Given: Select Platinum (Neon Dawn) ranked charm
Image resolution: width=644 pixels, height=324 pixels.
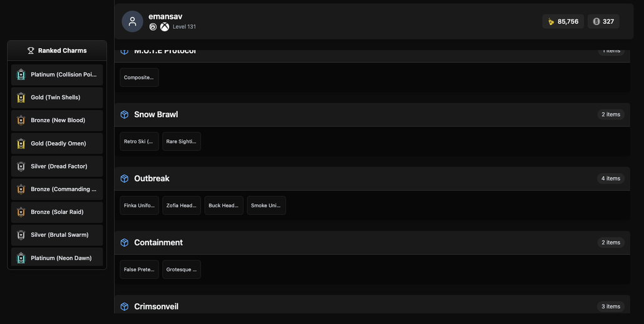Looking at the screenshot, I should point(57,257).
